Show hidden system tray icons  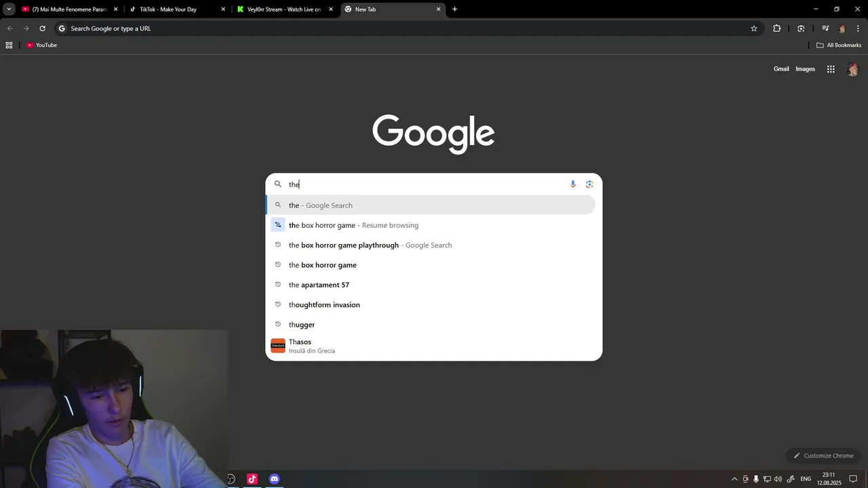coord(734,479)
